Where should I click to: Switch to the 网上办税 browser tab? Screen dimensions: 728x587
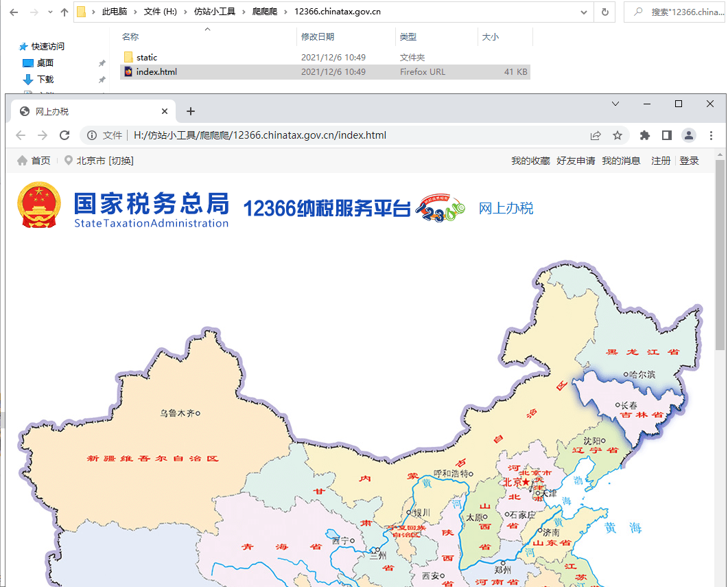click(93, 111)
